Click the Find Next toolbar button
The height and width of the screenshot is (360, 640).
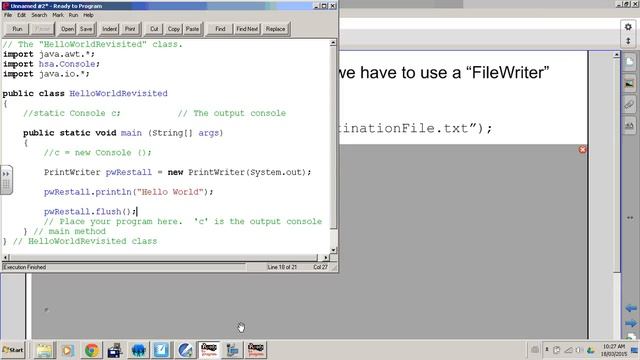pyautogui.click(x=247, y=29)
